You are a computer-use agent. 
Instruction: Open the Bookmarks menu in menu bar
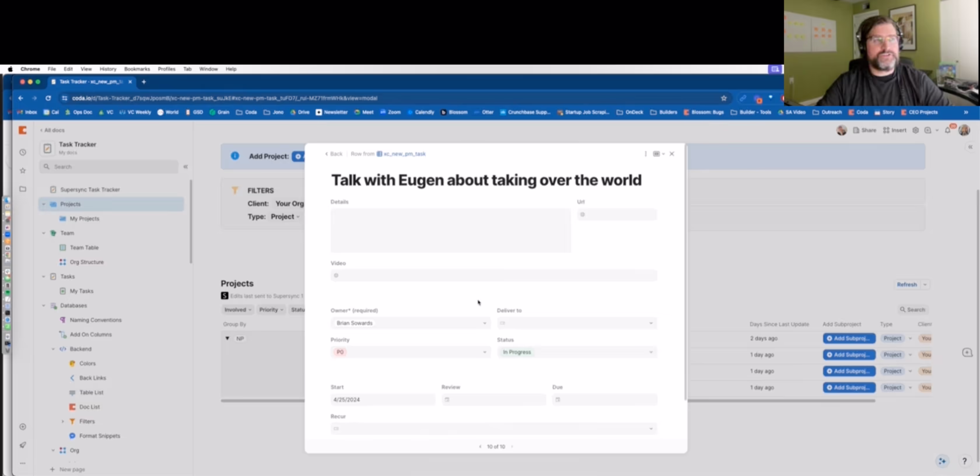pos(137,69)
